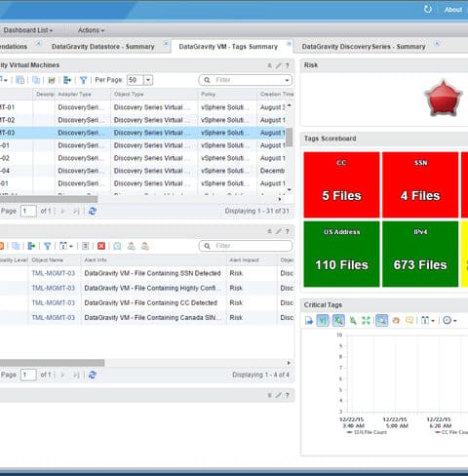Click the red SSN 4 Files scoreboard tile
The width and height of the screenshot is (468, 476).
pos(420,184)
